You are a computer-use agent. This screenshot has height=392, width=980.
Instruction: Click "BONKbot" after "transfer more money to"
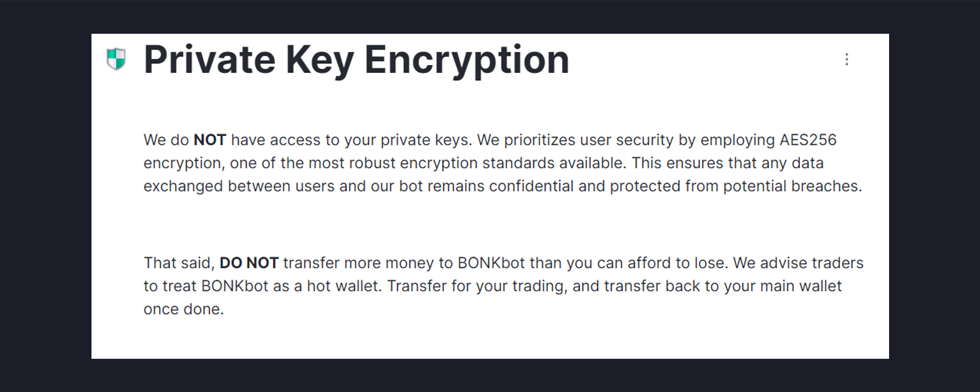[x=491, y=263]
